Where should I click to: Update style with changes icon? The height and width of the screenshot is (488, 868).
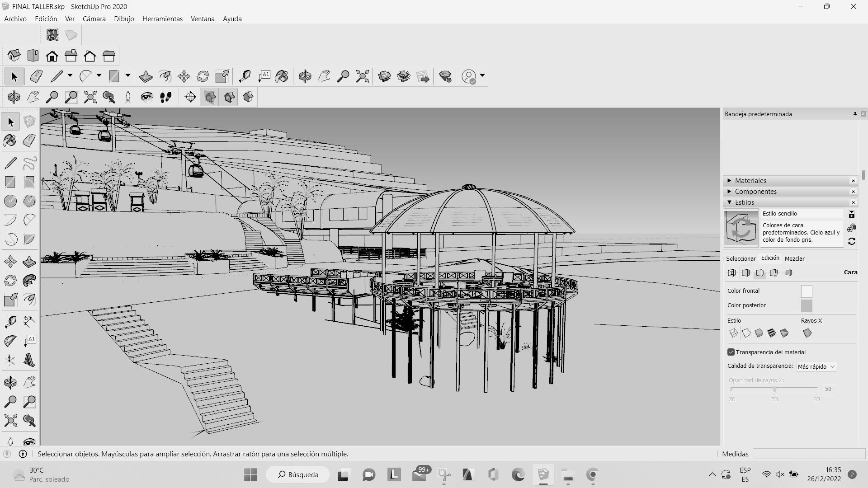[852, 242]
